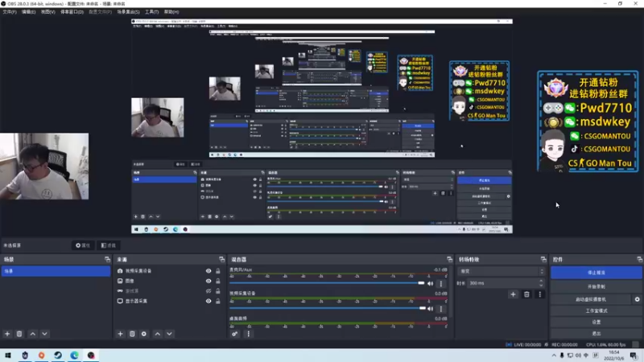Undock the audio mixer panel float icon
Viewport: 644px width, 362px height.
click(449, 259)
